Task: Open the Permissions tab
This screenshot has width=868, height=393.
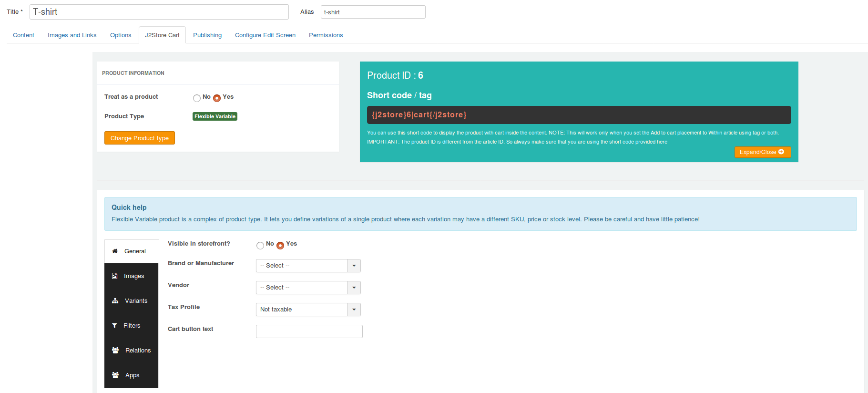Action: (326, 35)
